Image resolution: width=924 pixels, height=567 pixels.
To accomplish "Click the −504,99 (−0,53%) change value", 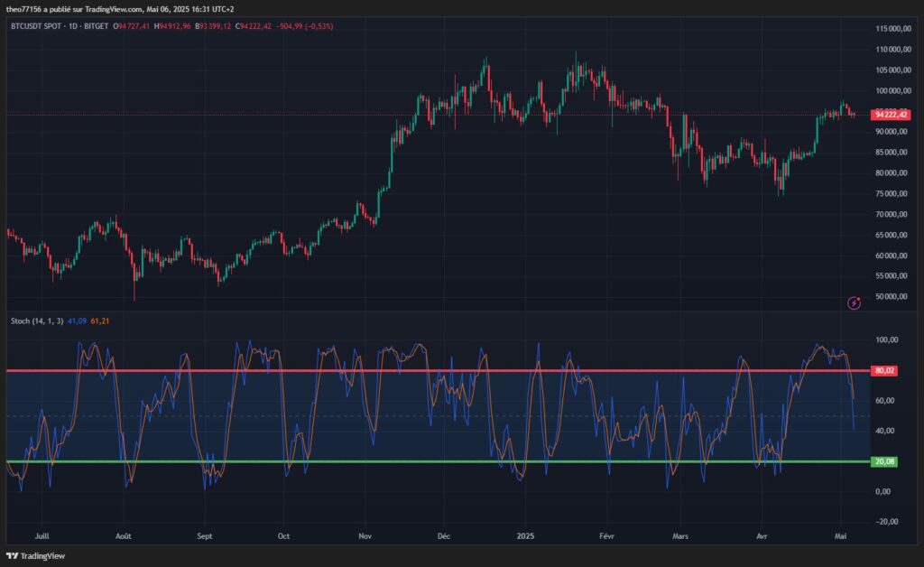I will coord(308,26).
